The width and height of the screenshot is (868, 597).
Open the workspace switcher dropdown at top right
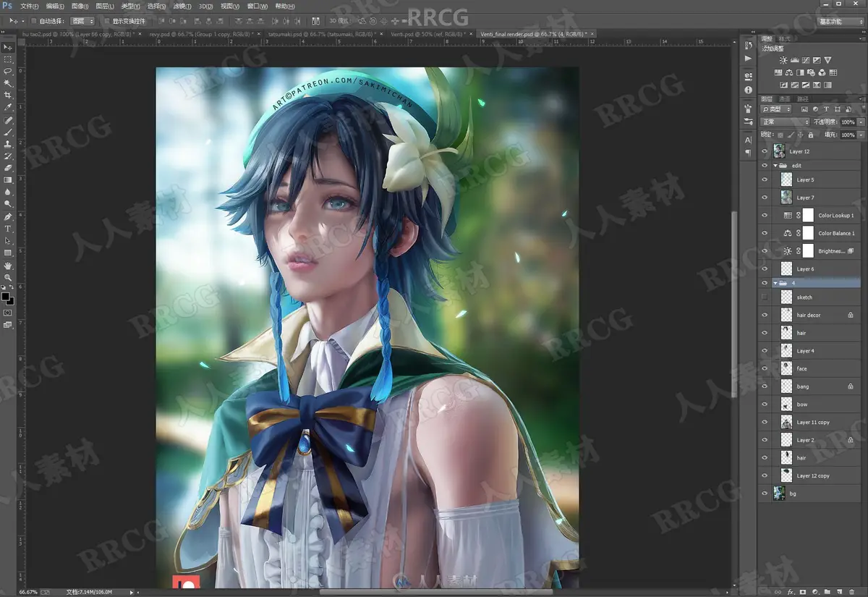(841, 22)
